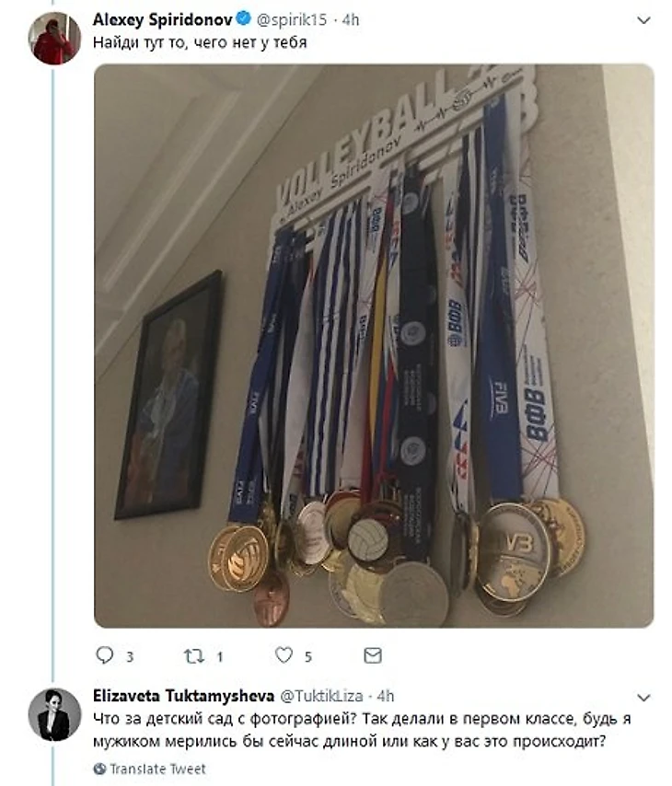Open Alexey Spiridonov's profile avatar
This screenshot has width=672, height=786.
click(54, 38)
